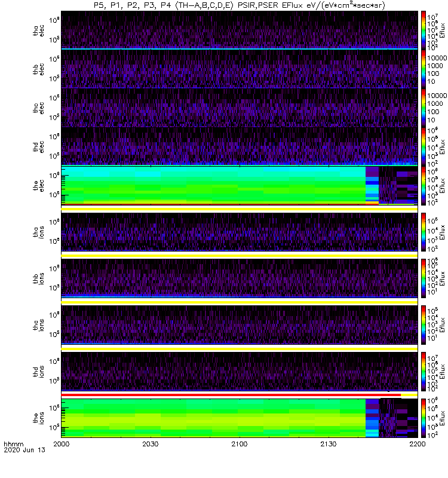Click the long red bar above the 'the ions' panel

[x=231, y=395]
